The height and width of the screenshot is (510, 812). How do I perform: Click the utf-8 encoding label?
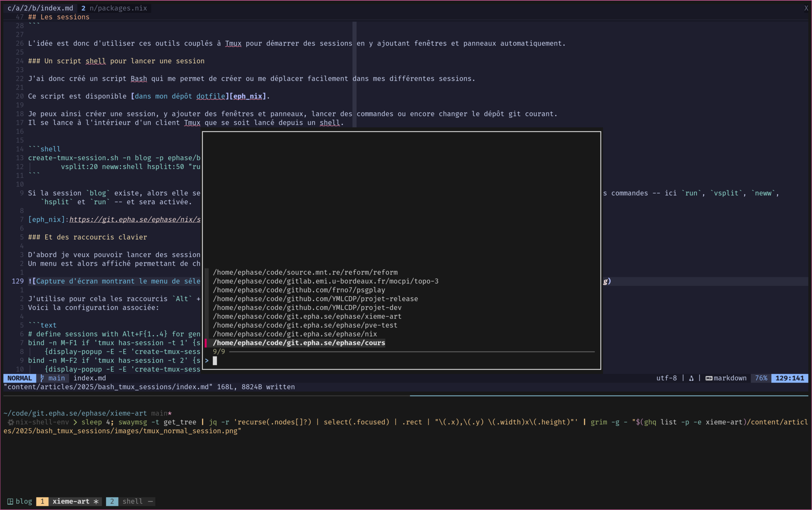point(666,378)
